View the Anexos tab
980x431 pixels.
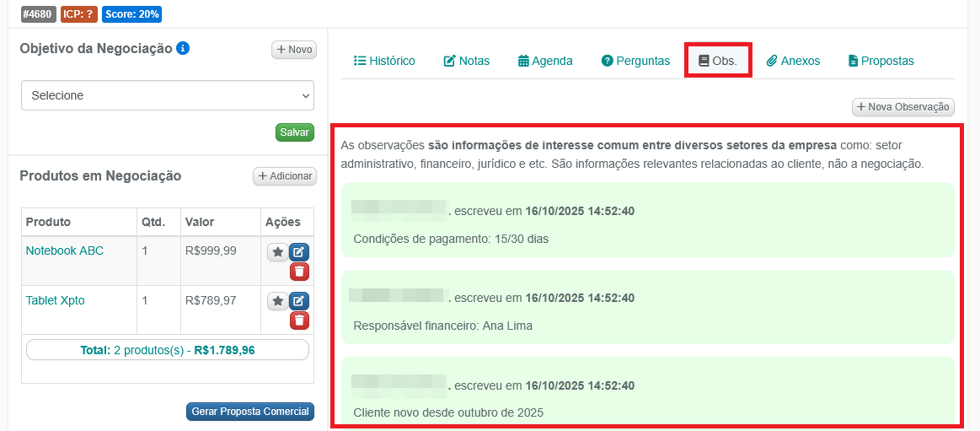pos(793,61)
